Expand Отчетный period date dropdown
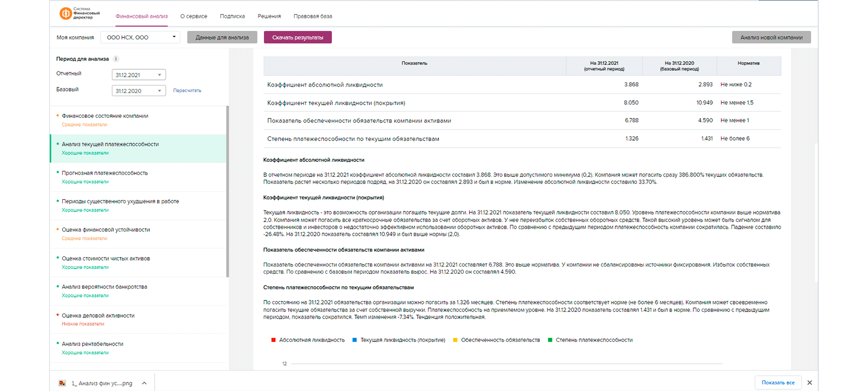Image resolution: width=868 pixels, height=391 pixels. click(139, 75)
